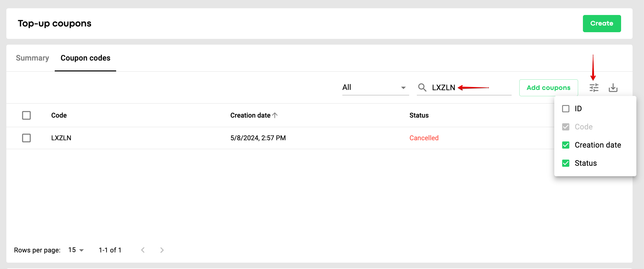Open the All status filter dropdown
Viewport: 644px width, 269px height.
375,87
